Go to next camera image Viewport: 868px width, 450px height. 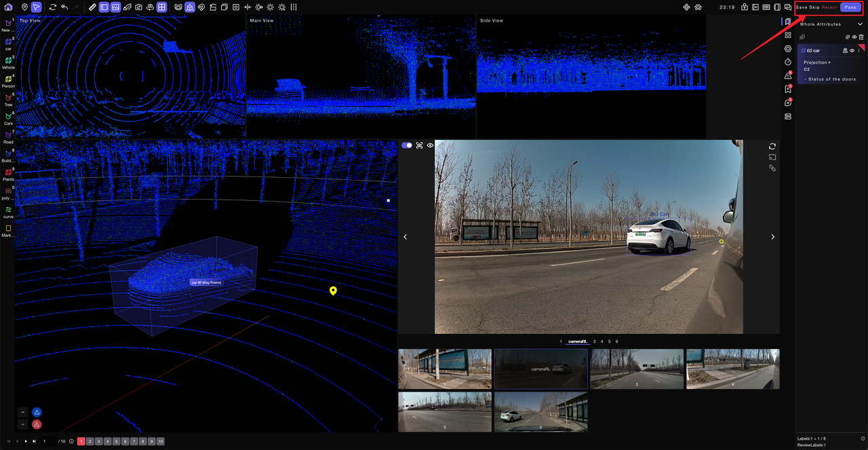click(772, 237)
